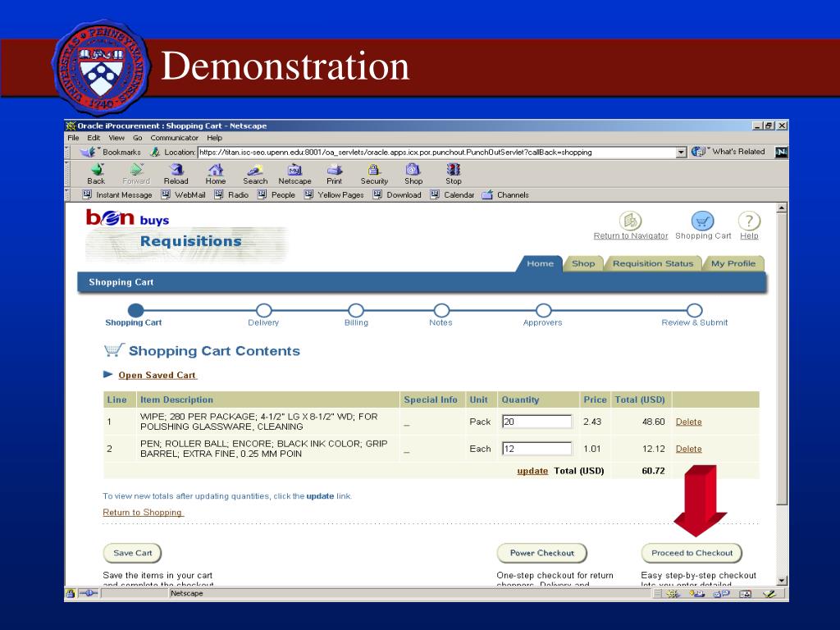The width and height of the screenshot is (840, 630).
Task: Click the quantity field showing 20
Action: [536, 422]
